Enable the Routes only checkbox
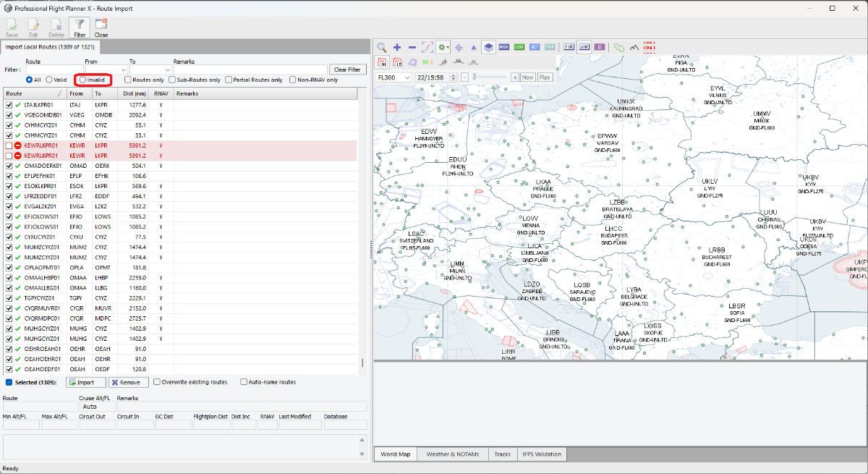The width and height of the screenshot is (868, 474). 128,80
